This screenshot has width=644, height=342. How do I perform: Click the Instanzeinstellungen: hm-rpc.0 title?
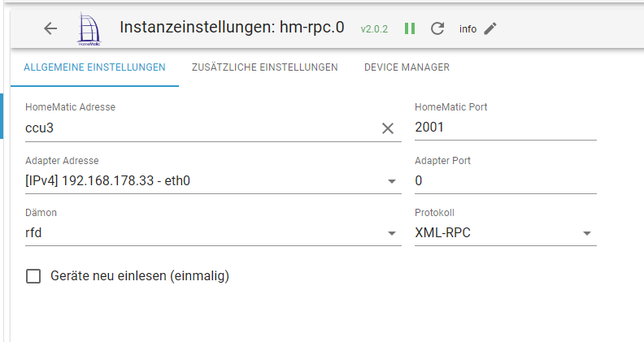point(232,28)
